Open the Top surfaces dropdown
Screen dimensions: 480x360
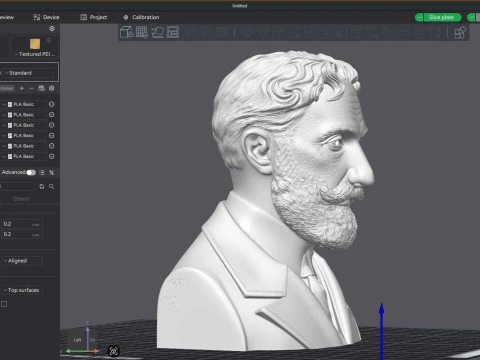click(x=22, y=290)
